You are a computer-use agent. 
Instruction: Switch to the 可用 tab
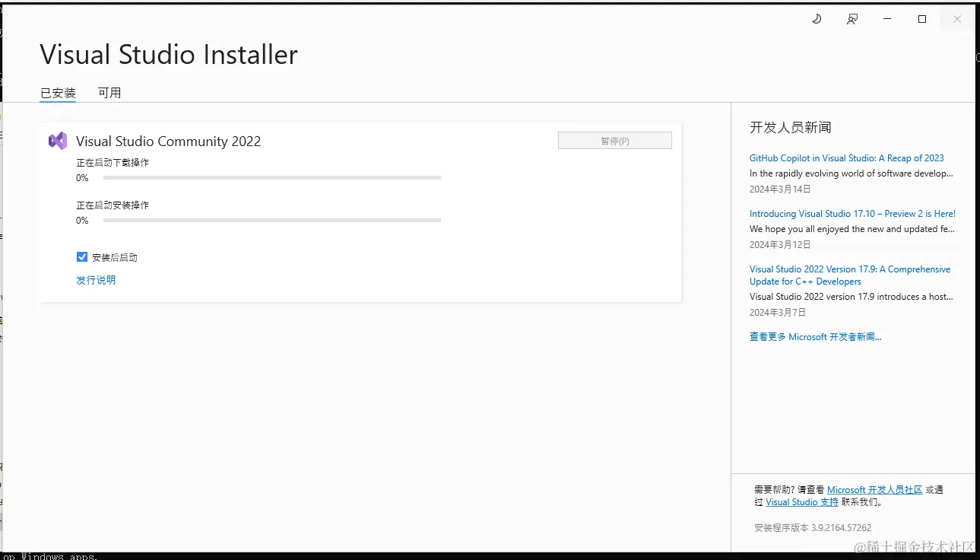pos(109,93)
